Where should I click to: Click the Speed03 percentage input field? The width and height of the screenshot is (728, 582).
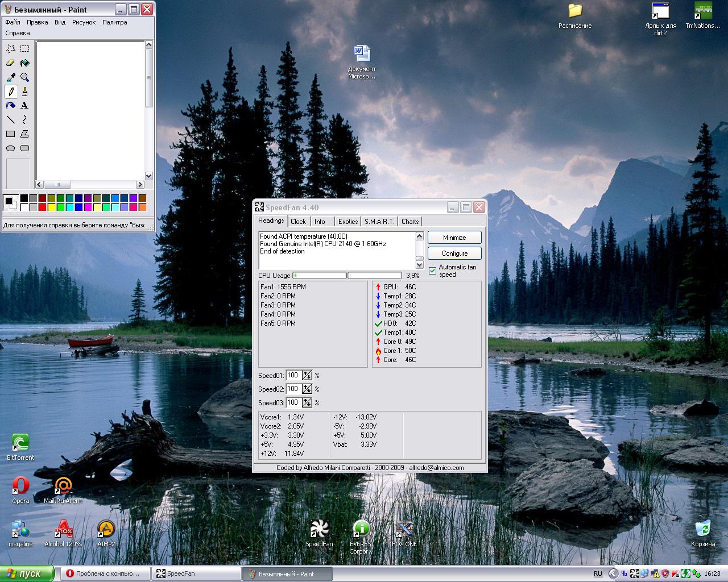click(x=293, y=402)
